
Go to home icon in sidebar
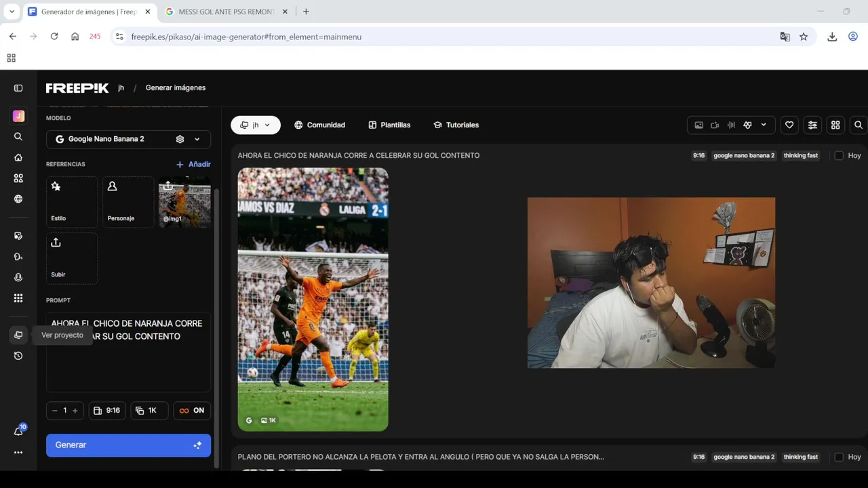tap(18, 157)
